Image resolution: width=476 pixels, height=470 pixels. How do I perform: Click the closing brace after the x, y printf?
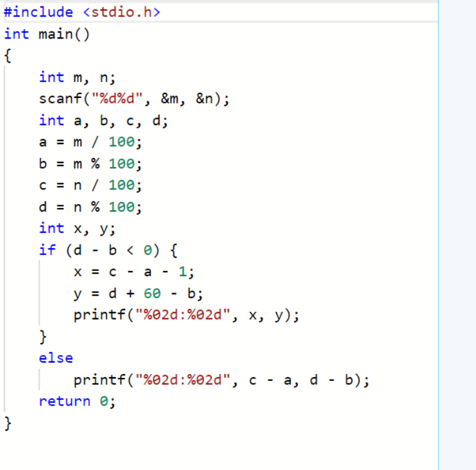point(43,337)
